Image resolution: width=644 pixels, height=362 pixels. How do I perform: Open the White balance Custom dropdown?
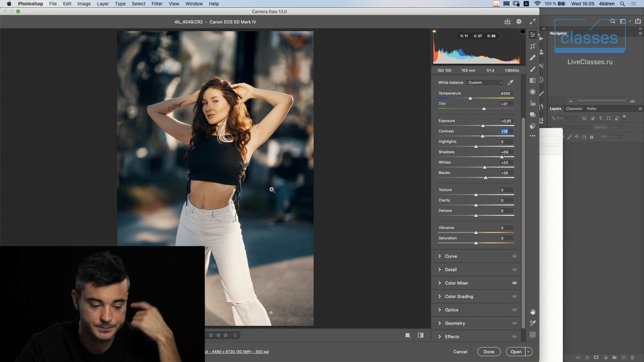(485, 82)
